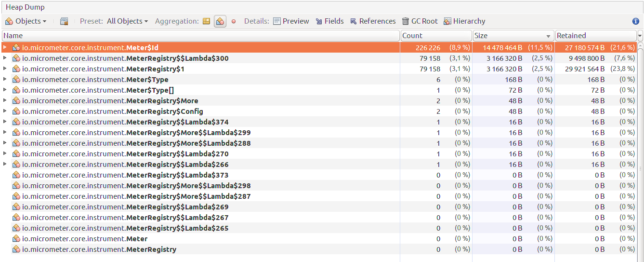Image resolution: width=644 pixels, height=262 pixels.
Task: Toggle aggregation by classes
Action: [x=220, y=21]
